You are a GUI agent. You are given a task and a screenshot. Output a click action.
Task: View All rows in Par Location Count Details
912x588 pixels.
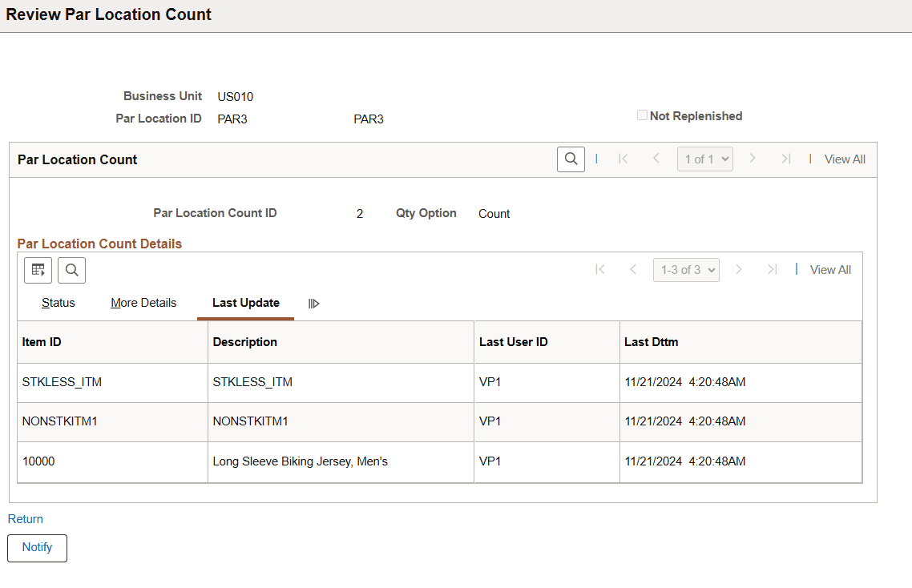830,269
